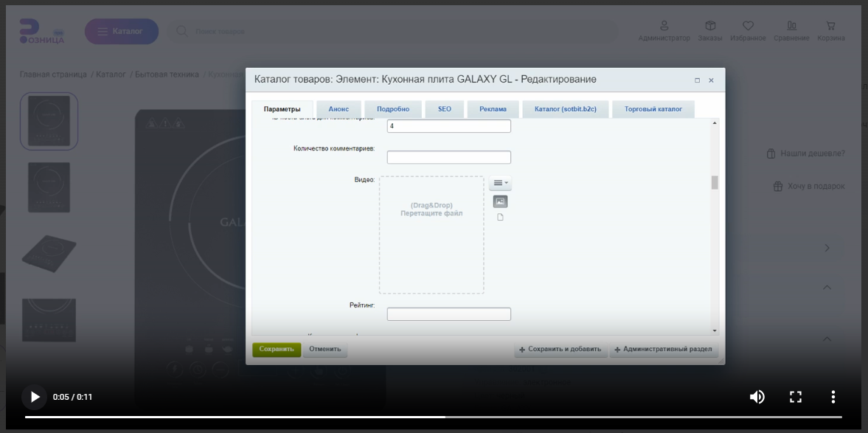Mute the video volume
Image resolution: width=868 pixels, height=433 pixels.
757,397
